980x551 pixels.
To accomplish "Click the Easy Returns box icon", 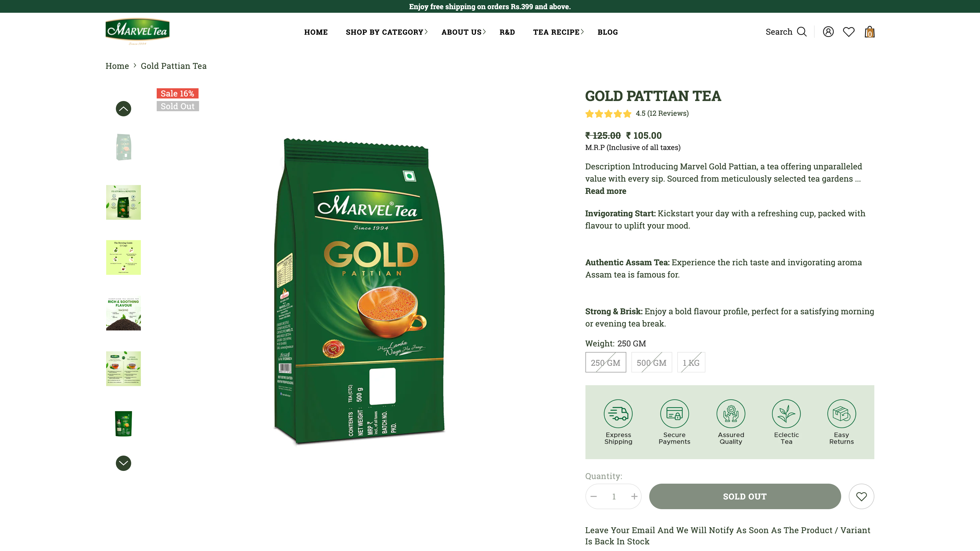I will click(841, 414).
